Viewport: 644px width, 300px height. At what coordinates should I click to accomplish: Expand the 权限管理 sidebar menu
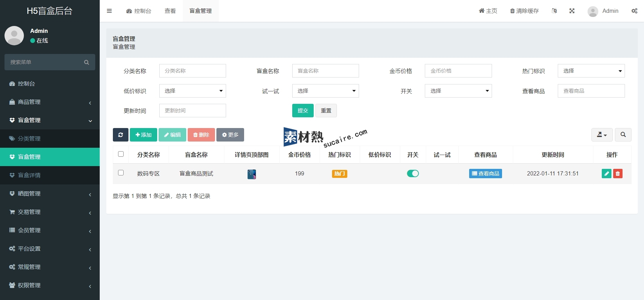50,285
